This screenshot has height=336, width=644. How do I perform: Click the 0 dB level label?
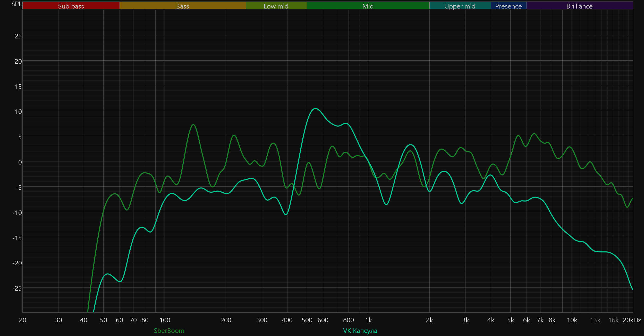pyautogui.click(x=20, y=162)
